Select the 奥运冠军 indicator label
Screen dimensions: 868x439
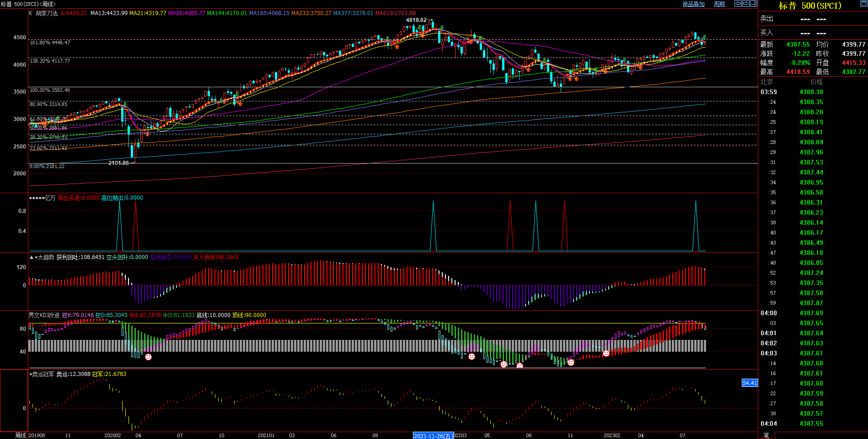pos(43,374)
